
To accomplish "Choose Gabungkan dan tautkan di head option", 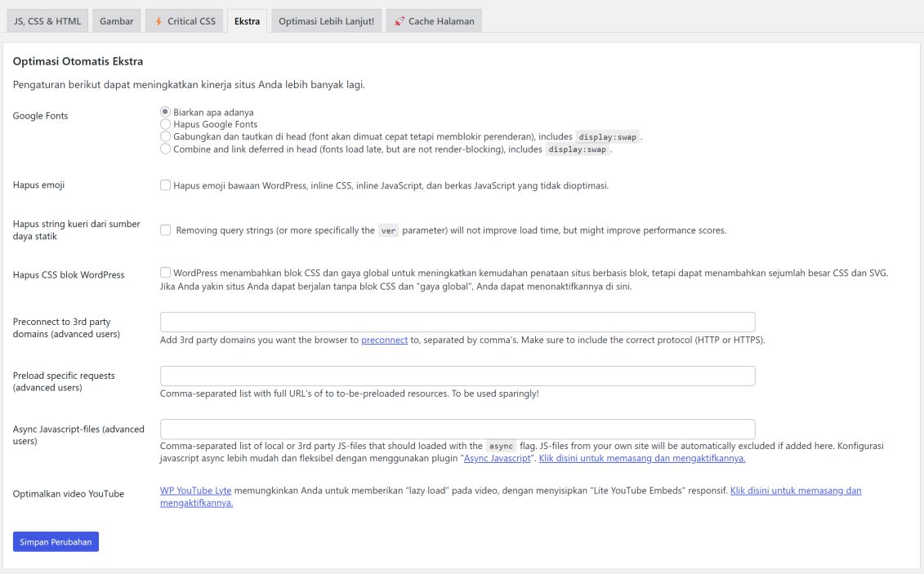I will click(165, 136).
